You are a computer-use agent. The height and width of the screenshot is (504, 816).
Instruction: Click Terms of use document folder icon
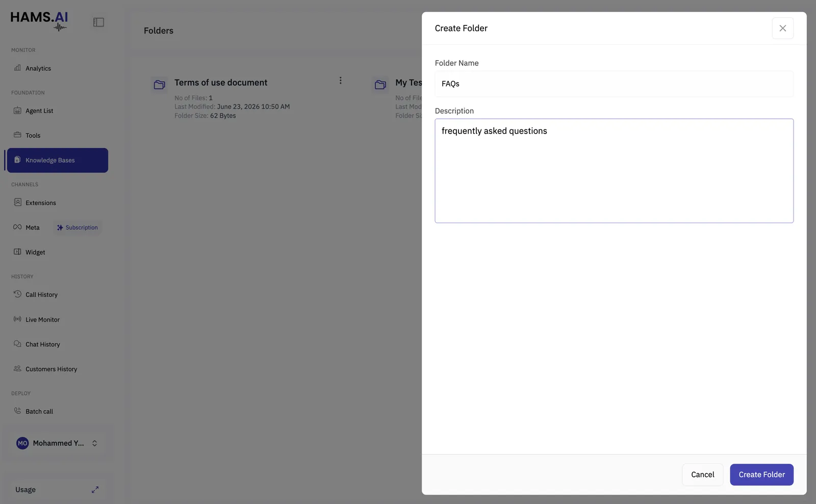tap(160, 85)
